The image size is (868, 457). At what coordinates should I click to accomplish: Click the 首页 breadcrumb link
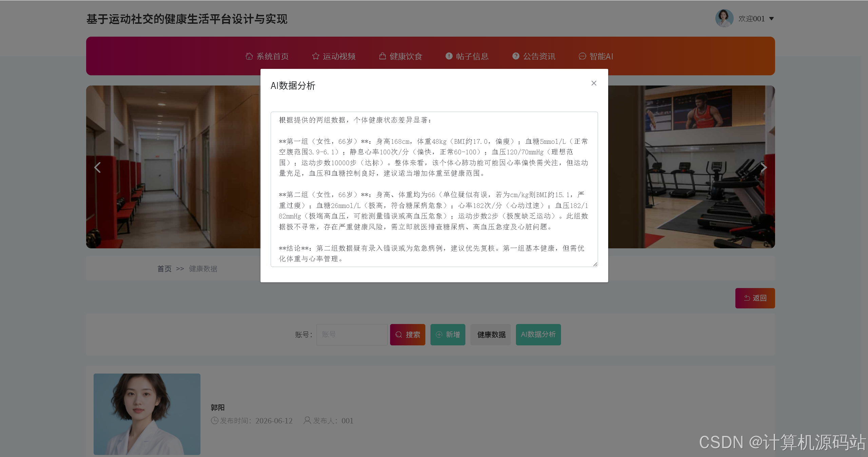(165, 269)
